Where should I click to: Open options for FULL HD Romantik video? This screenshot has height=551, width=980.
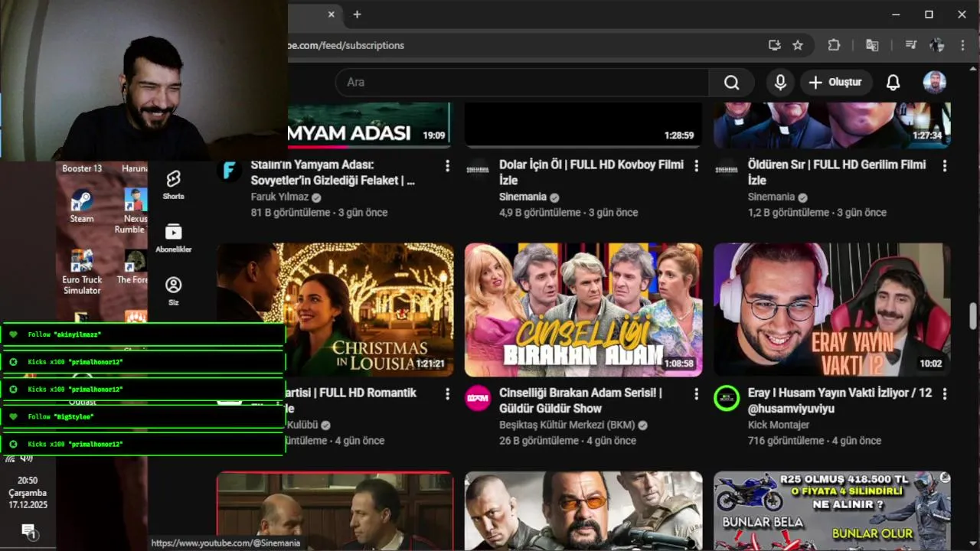pos(448,393)
